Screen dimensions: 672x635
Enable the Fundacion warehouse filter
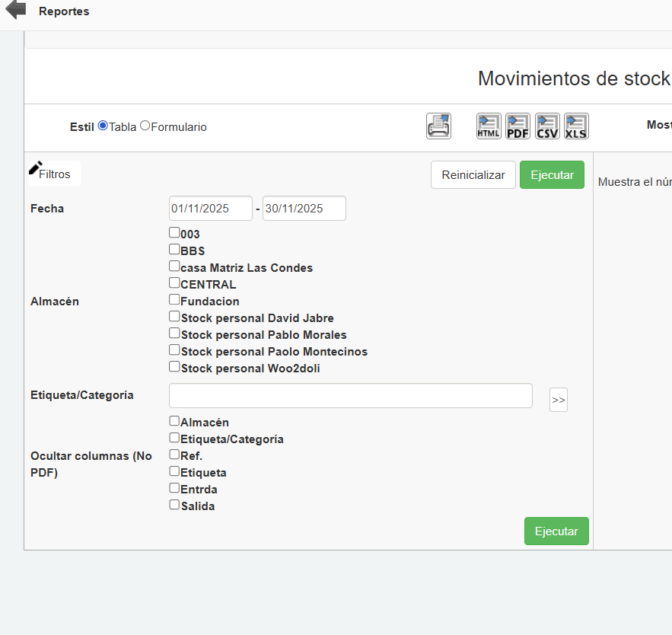click(x=174, y=298)
